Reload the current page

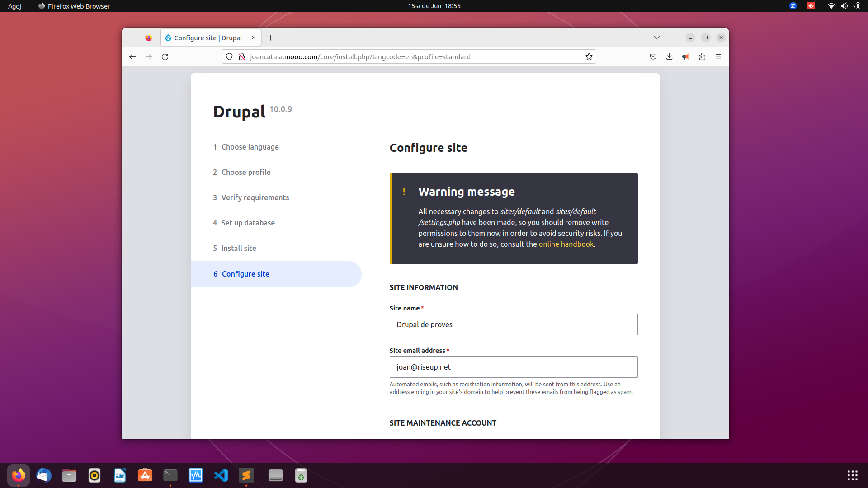pos(165,56)
